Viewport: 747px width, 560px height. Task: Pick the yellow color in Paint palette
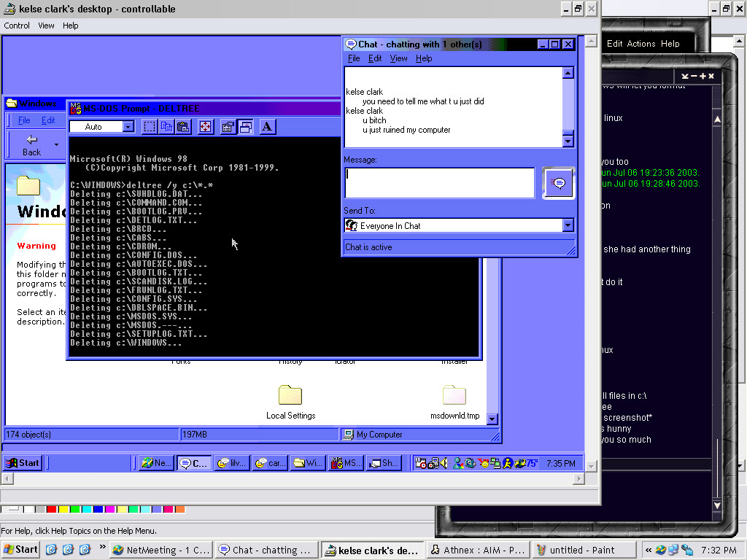click(63, 510)
